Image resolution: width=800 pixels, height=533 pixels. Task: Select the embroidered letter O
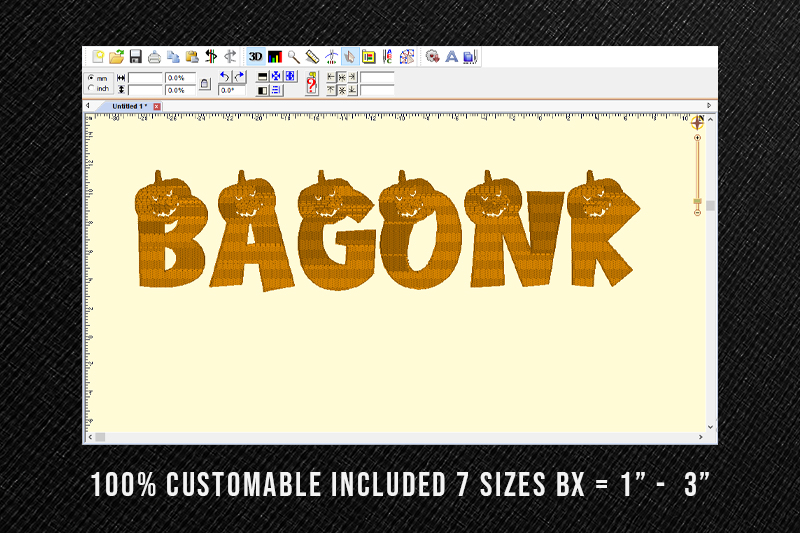pyautogui.click(x=421, y=232)
